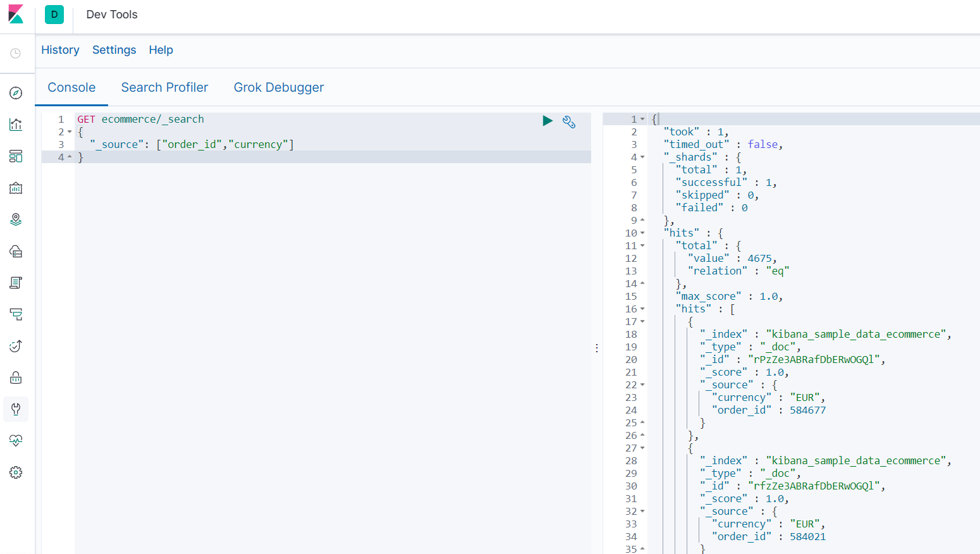Open Stack Monitoring heartbeat icon
Viewport: 980px width, 554px height.
tap(16, 441)
